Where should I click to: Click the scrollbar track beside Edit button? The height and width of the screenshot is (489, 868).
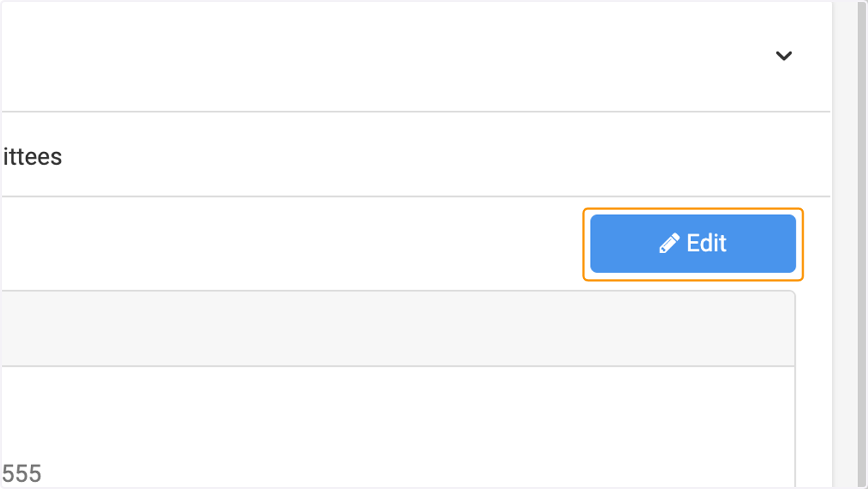(849, 244)
